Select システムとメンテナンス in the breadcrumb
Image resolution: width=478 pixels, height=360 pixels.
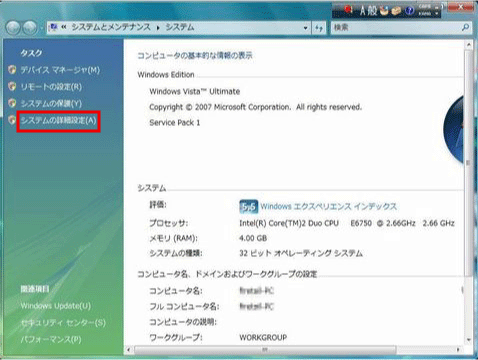pyautogui.click(x=111, y=27)
